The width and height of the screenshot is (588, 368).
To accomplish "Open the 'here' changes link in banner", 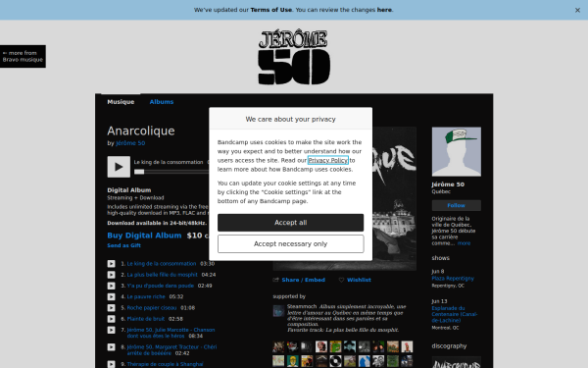I will [x=384, y=10].
